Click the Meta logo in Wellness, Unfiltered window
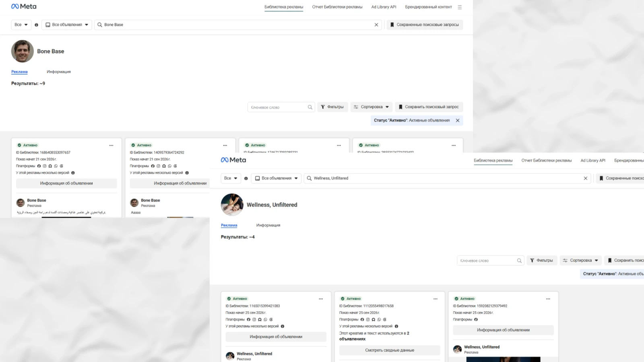The height and width of the screenshot is (362, 644). point(233,160)
